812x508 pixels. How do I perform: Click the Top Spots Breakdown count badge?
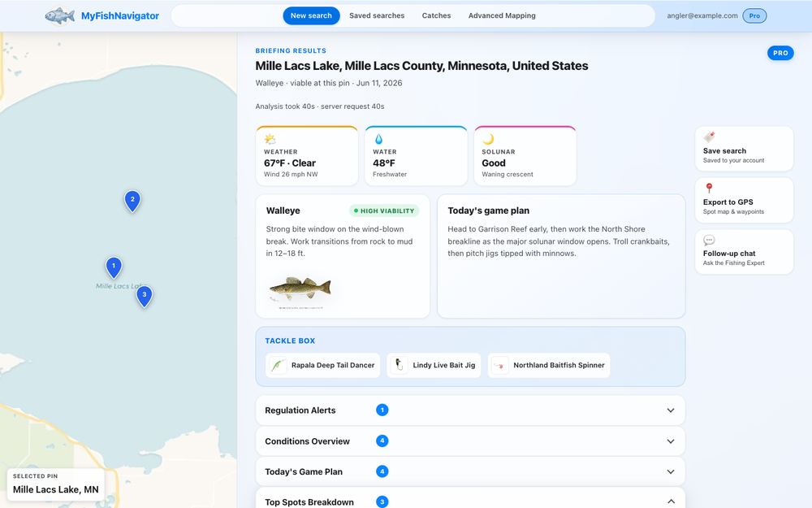(x=382, y=501)
